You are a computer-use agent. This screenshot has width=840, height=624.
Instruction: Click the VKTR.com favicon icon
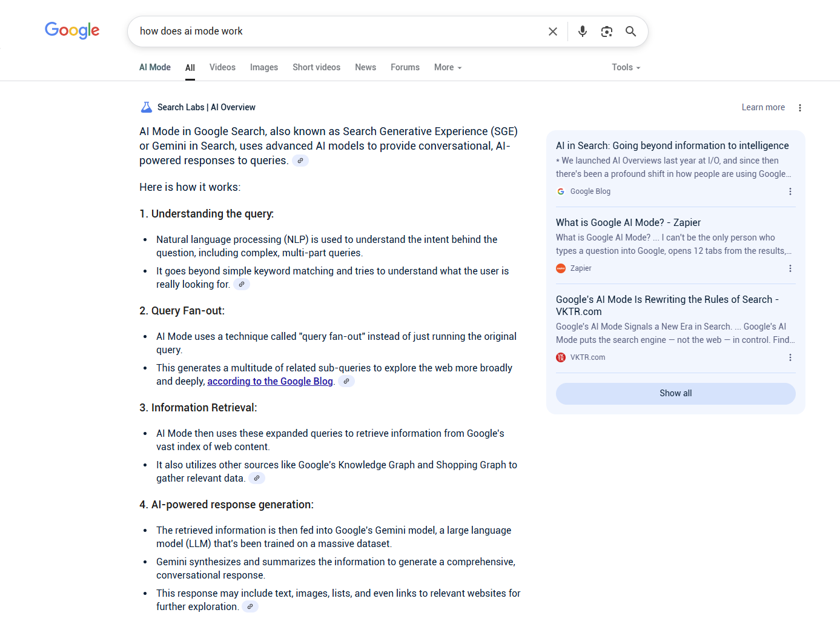click(x=561, y=357)
